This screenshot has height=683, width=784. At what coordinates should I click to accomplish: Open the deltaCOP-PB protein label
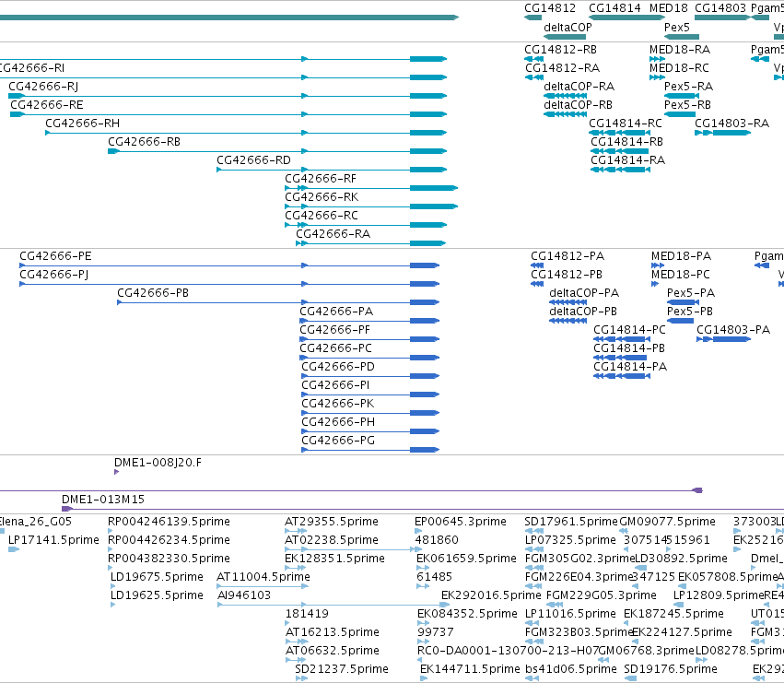583,312
